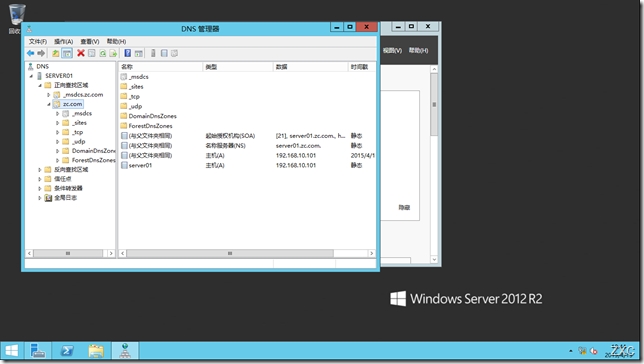
Task: Open File Explorer from taskbar
Action: point(96,351)
